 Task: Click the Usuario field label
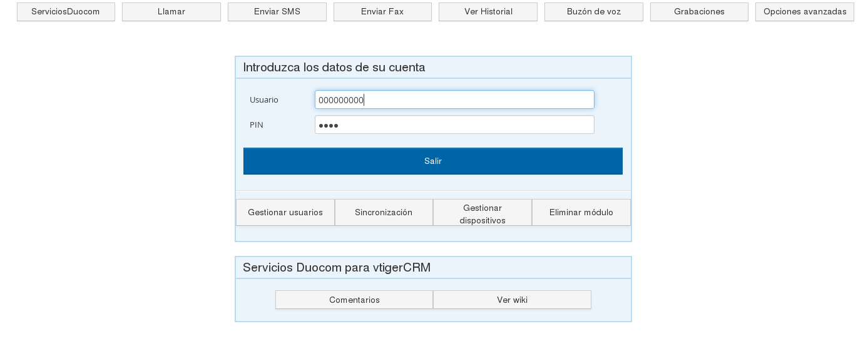(264, 100)
